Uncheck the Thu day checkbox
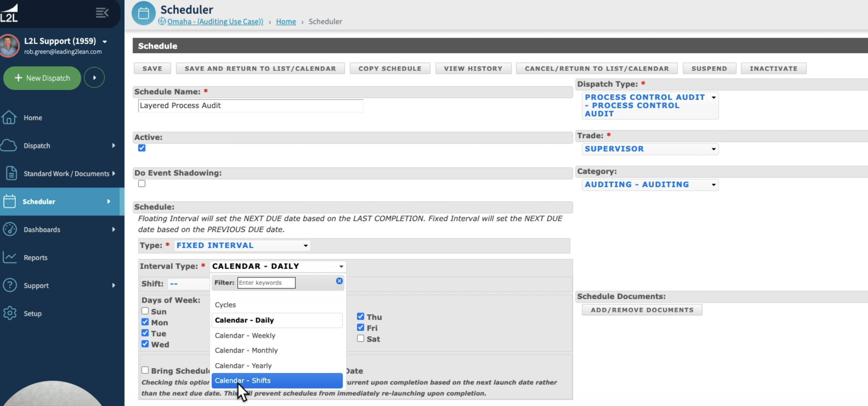 click(361, 316)
